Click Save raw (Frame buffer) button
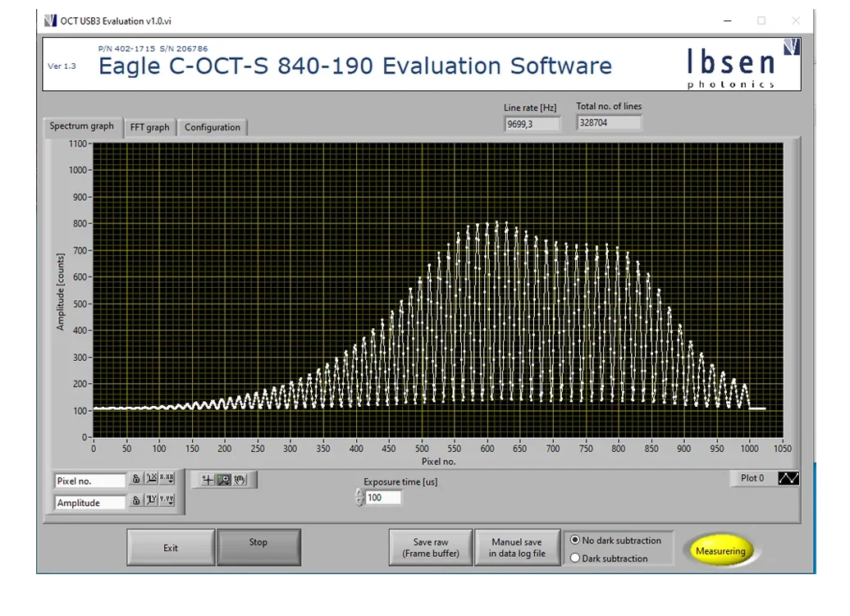Viewport: 850px width, 616px height. 431,548
